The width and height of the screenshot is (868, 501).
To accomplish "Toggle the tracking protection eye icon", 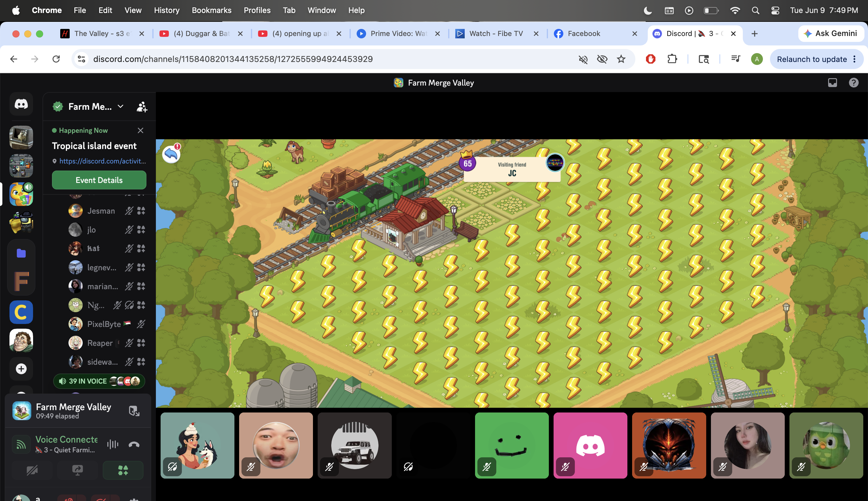I will [602, 59].
